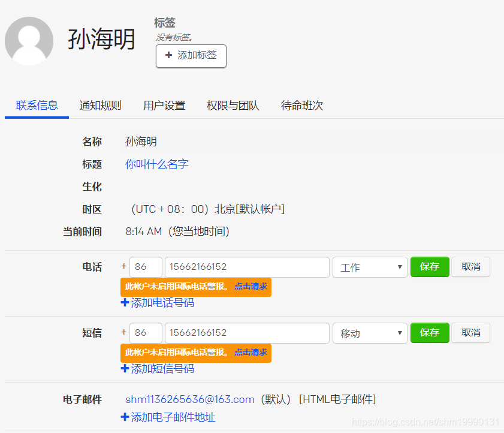Image resolution: width=504 pixels, height=433 pixels.
Task: Click 点击请求 link under 短信
Action: pos(251,352)
